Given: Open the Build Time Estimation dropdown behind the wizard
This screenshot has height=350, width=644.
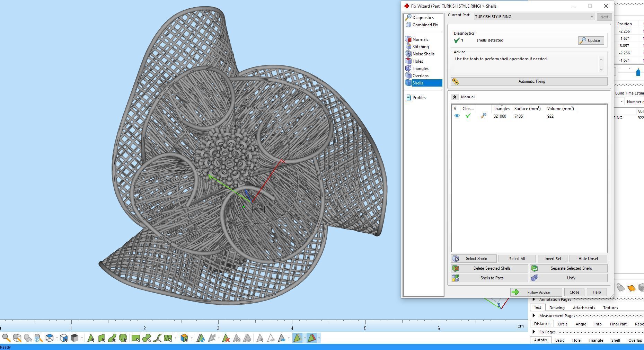Looking at the screenshot, I should (621, 102).
